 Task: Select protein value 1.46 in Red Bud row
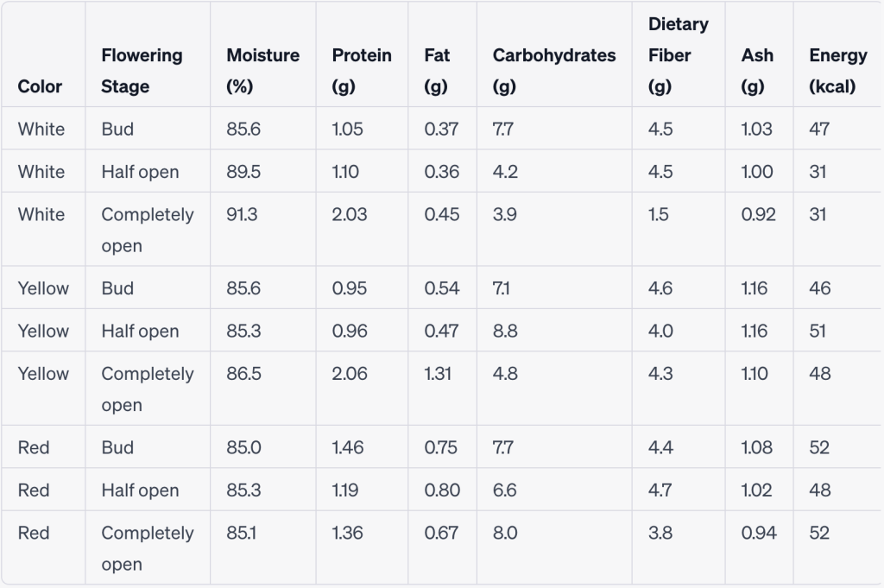point(348,447)
